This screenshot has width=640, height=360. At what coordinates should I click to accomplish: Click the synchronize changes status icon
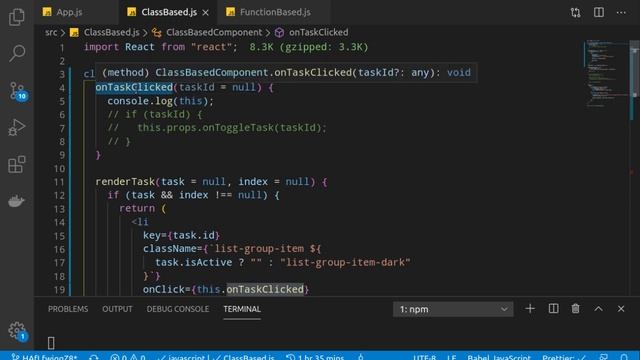pyautogui.click(x=94, y=357)
